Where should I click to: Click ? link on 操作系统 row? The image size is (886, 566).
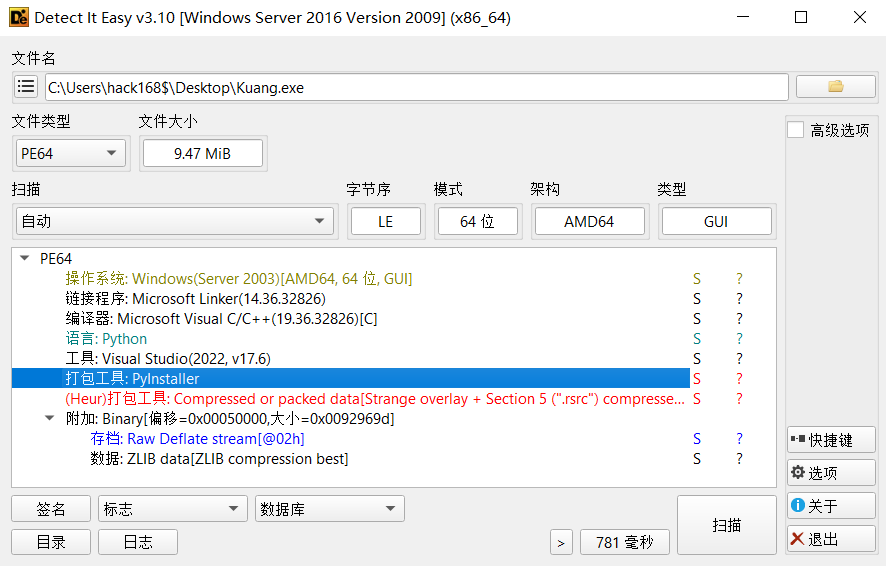point(739,278)
